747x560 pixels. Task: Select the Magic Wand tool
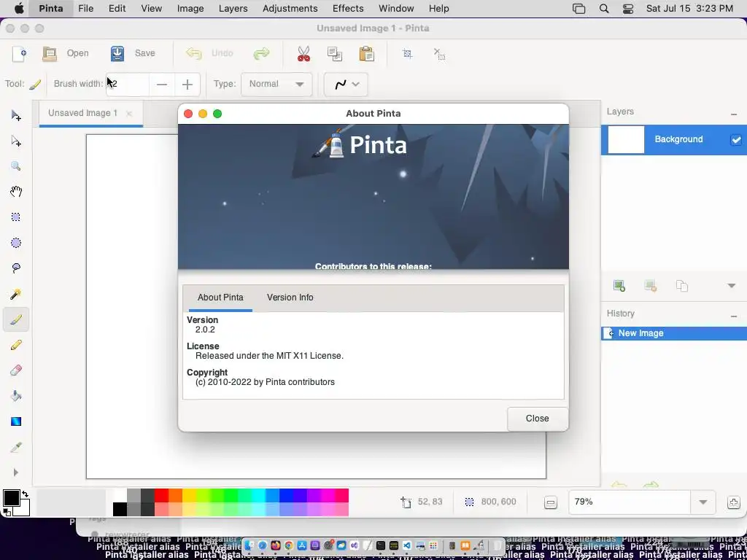16,294
